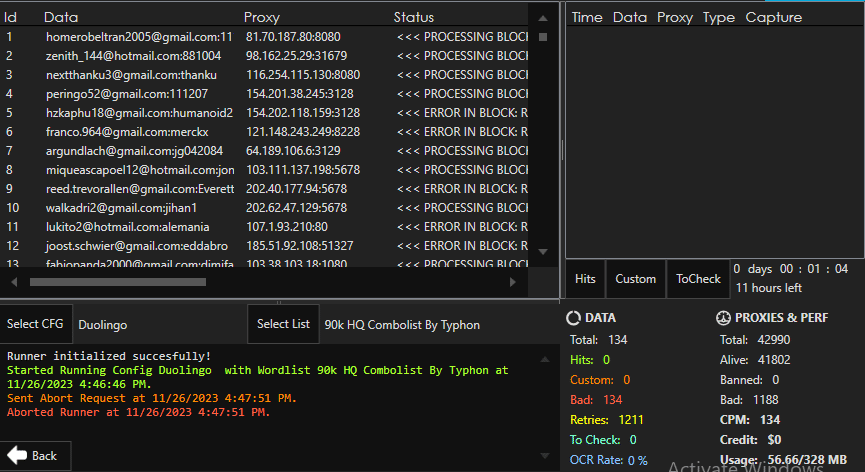This screenshot has height=472, width=865.
Task: Show the ToCheck tab
Action: (698, 279)
